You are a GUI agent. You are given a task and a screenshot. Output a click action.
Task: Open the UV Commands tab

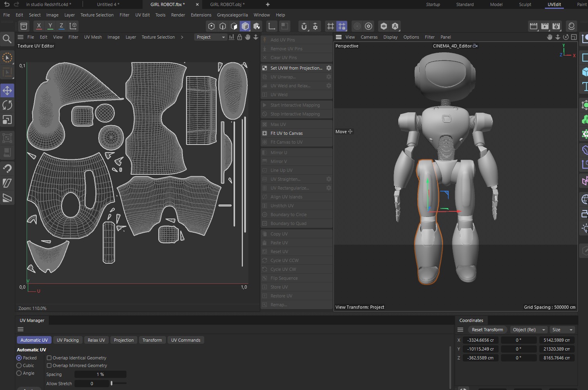click(186, 340)
